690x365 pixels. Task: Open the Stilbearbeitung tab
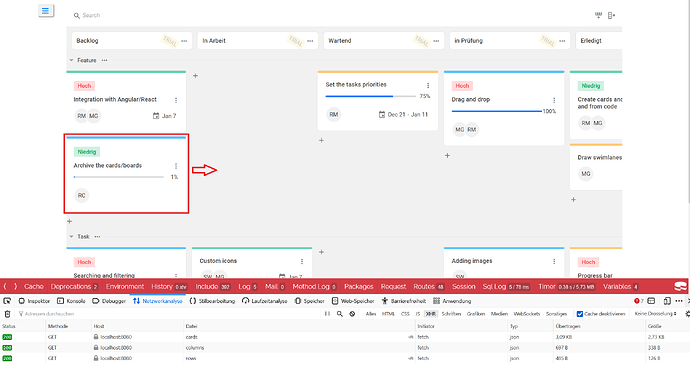[212, 301]
